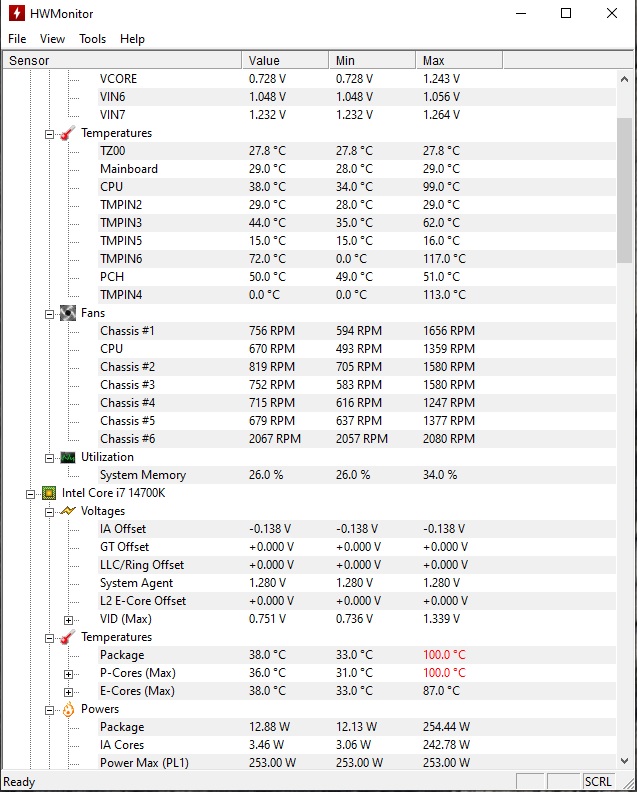637x792 pixels.
Task: Collapse the mainboard Temperatures section
Action: click(50, 134)
